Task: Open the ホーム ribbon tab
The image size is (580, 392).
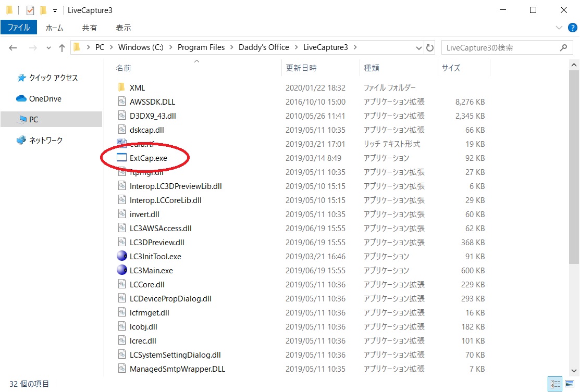Action: tap(55, 28)
